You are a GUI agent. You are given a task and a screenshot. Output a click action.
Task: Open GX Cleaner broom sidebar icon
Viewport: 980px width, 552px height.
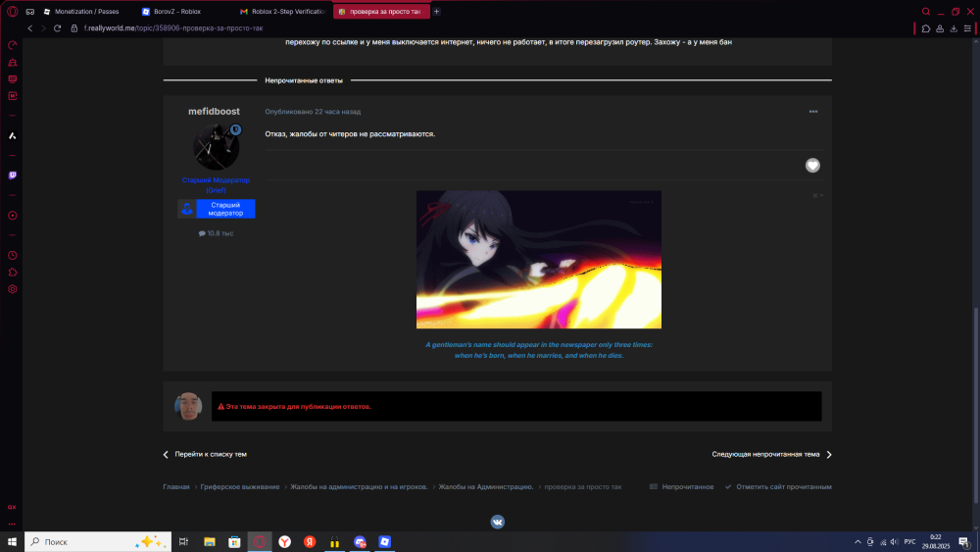pyautogui.click(x=12, y=62)
